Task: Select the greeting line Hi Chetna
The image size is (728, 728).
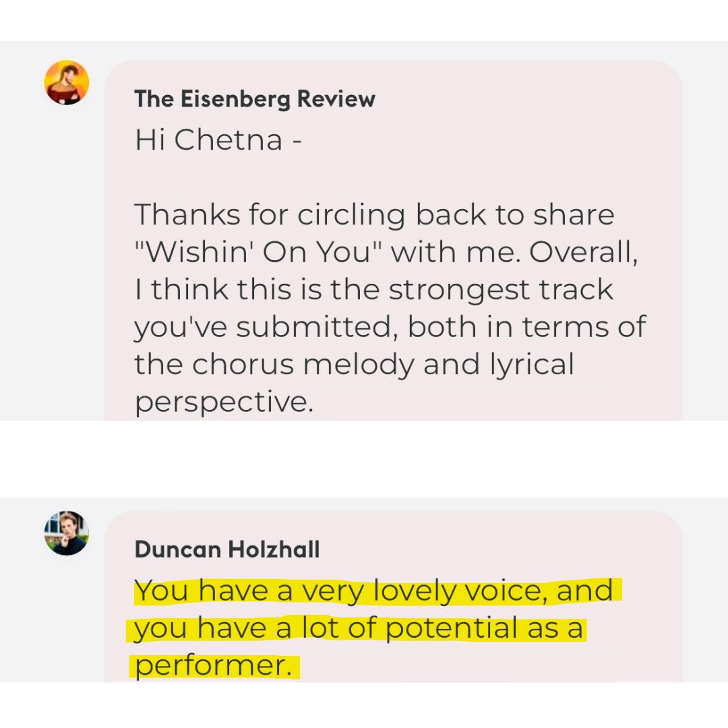Action: 218,140
